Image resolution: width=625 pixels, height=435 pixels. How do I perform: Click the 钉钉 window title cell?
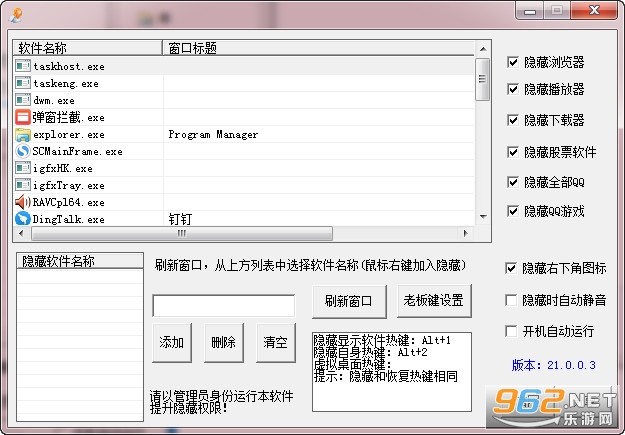(180, 219)
